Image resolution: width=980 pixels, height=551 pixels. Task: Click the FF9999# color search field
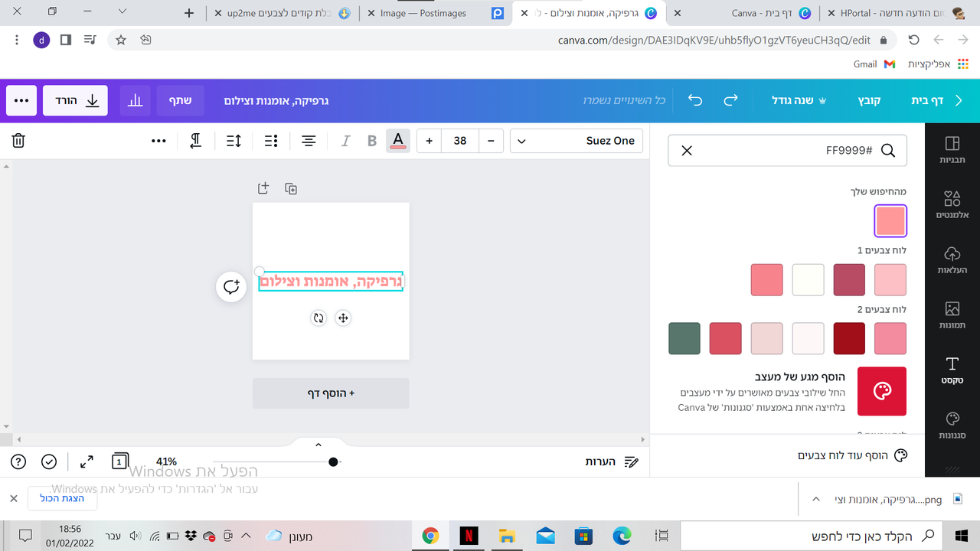click(x=787, y=151)
